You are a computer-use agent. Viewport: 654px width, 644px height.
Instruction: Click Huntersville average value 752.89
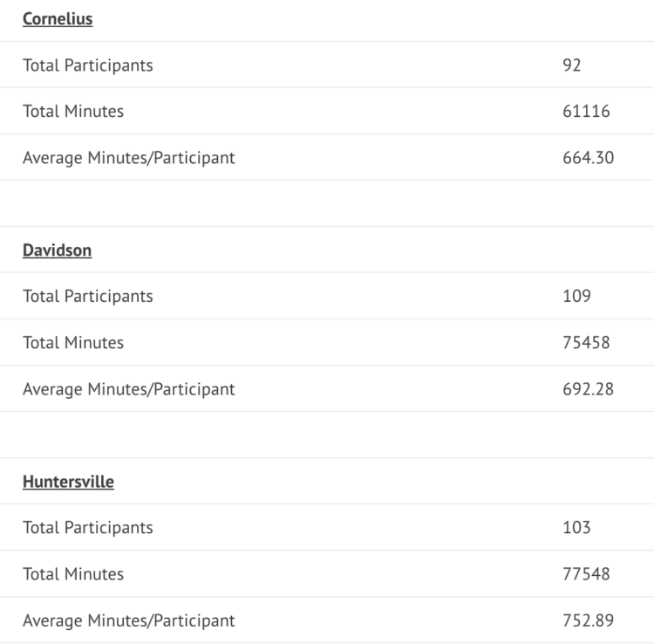tap(589, 620)
